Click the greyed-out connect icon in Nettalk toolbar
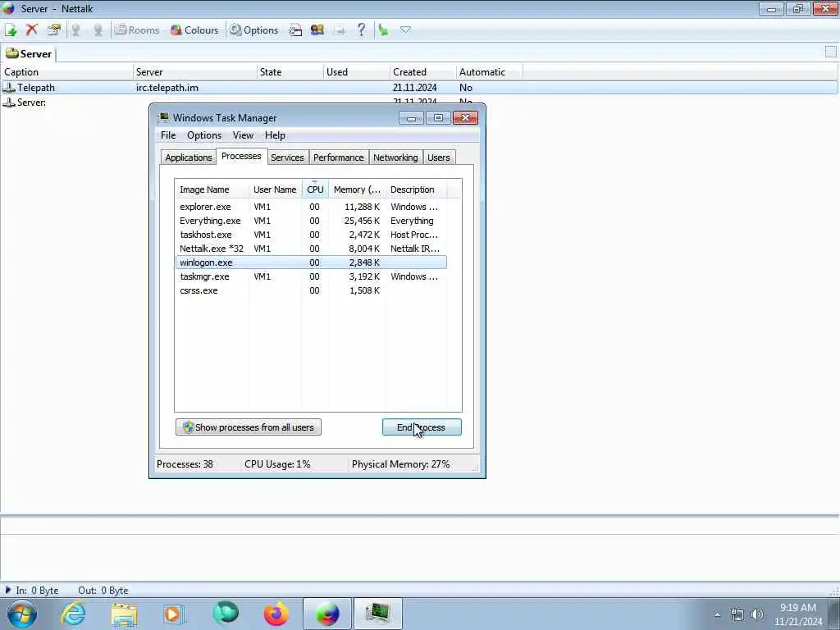 pyautogui.click(x=76, y=30)
